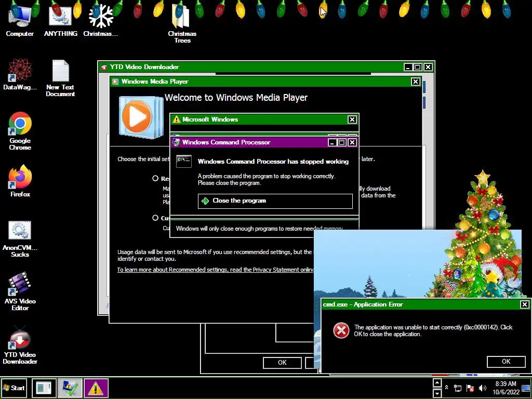
Task: Launch Firefox from desktop
Action: pos(20,181)
